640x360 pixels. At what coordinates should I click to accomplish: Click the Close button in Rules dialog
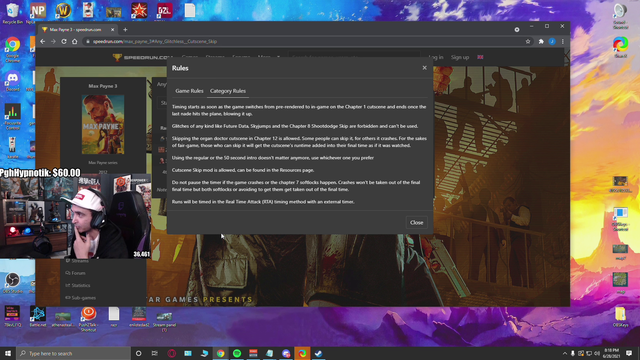(416, 222)
